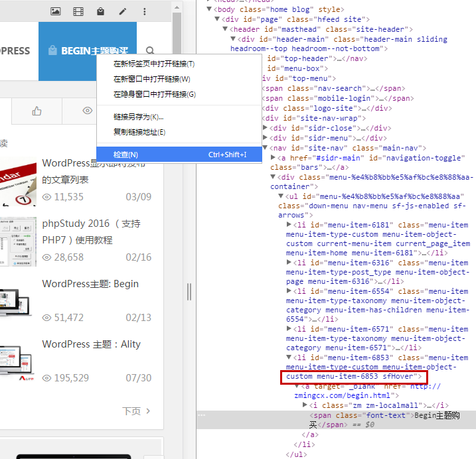The height and width of the screenshot is (459, 476).
Task: Click the eye icon next to 11,535
Action: 46,197
